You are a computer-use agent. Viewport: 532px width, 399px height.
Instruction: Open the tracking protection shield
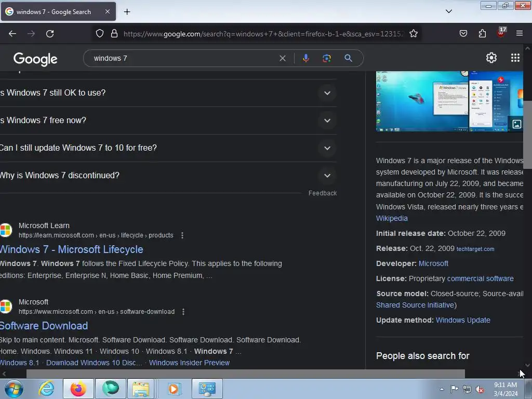coord(99,34)
